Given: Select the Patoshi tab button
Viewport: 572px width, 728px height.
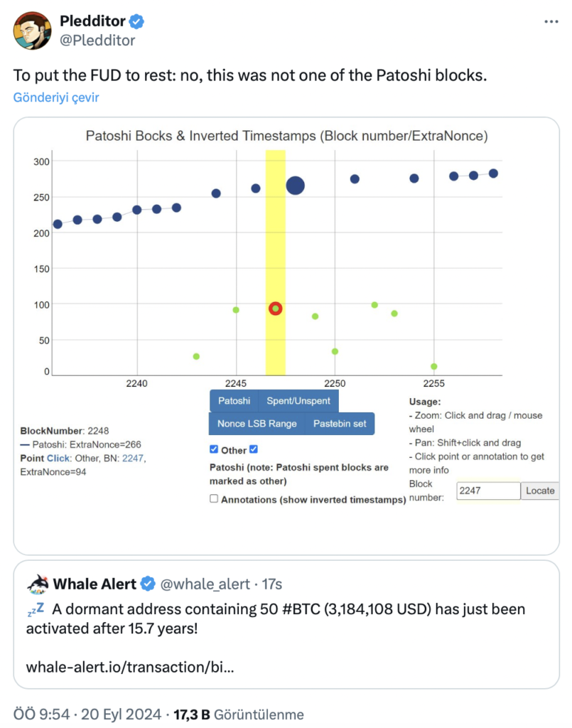Looking at the screenshot, I should click(234, 401).
